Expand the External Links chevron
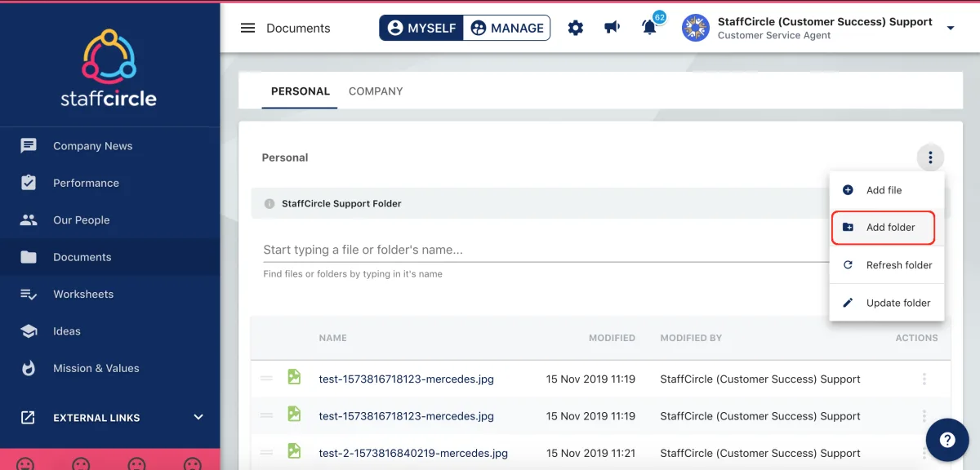The width and height of the screenshot is (980, 470). (x=198, y=417)
